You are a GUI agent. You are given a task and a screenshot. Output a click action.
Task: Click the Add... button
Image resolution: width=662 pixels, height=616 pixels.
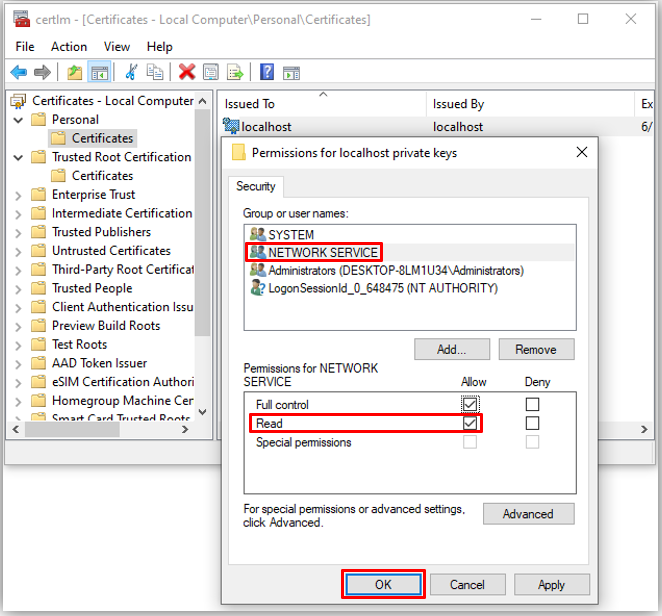click(x=452, y=349)
